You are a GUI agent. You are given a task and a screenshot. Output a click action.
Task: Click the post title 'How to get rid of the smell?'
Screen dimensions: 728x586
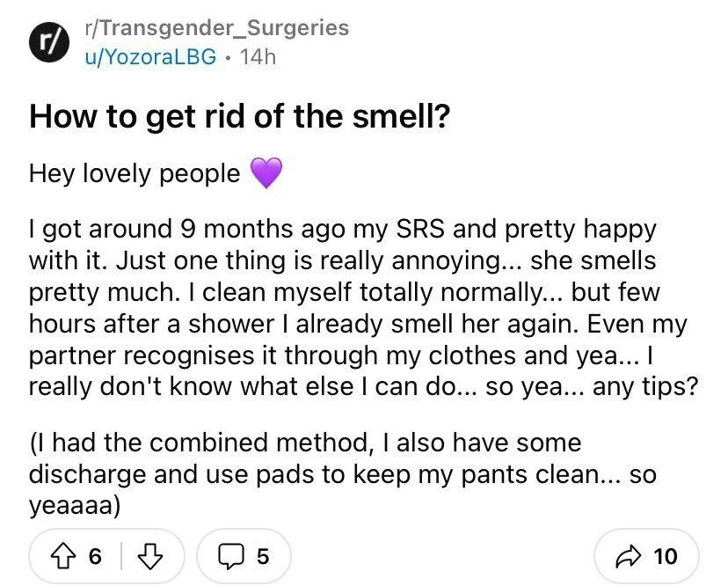pos(239,116)
